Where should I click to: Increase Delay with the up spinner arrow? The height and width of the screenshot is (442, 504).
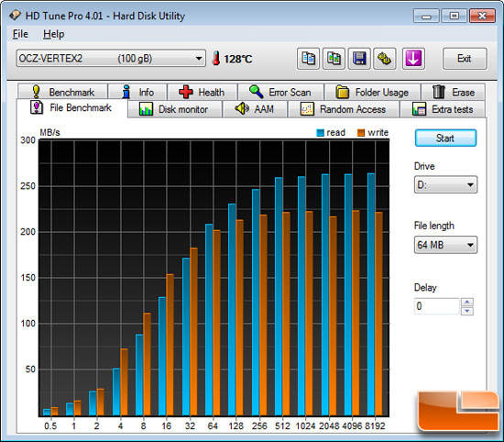click(x=467, y=302)
